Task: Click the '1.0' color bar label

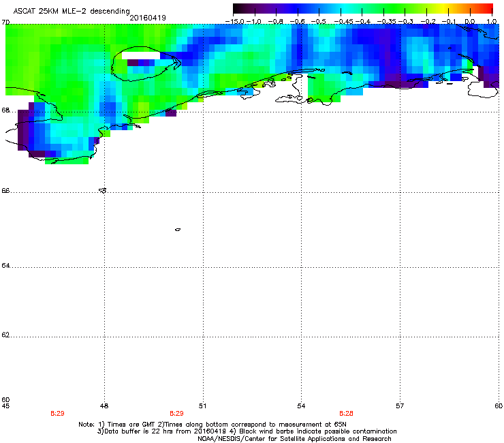Action: tap(492, 22)
